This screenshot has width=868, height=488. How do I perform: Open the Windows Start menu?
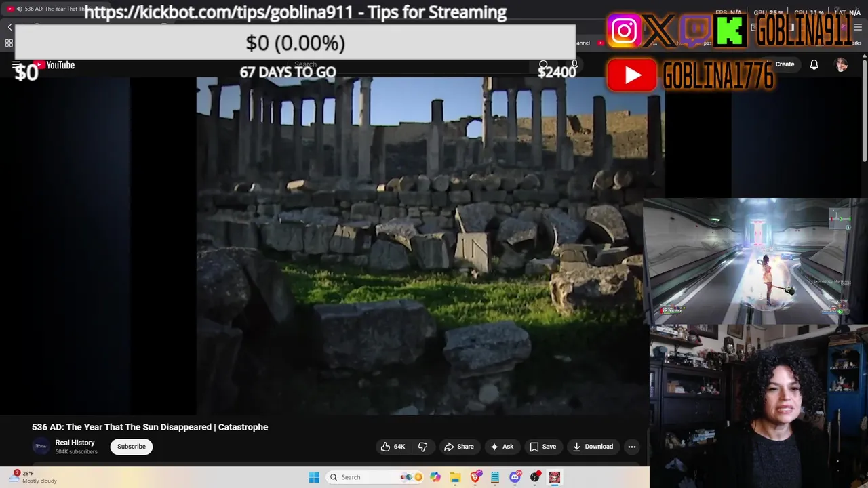tap(314, 477)
